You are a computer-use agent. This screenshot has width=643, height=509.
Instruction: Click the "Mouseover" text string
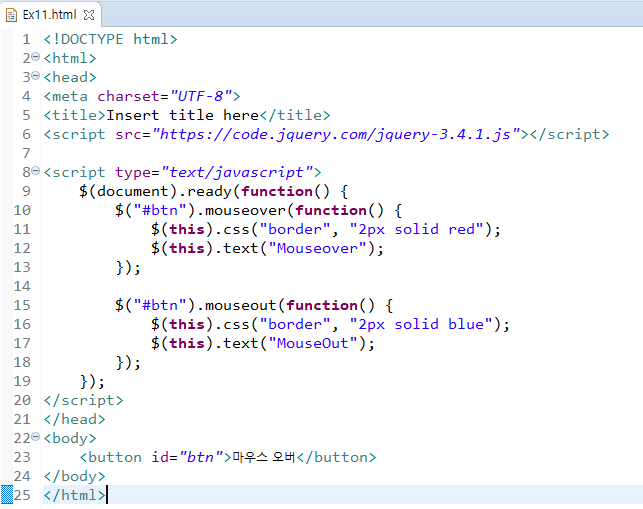[317, 249]
